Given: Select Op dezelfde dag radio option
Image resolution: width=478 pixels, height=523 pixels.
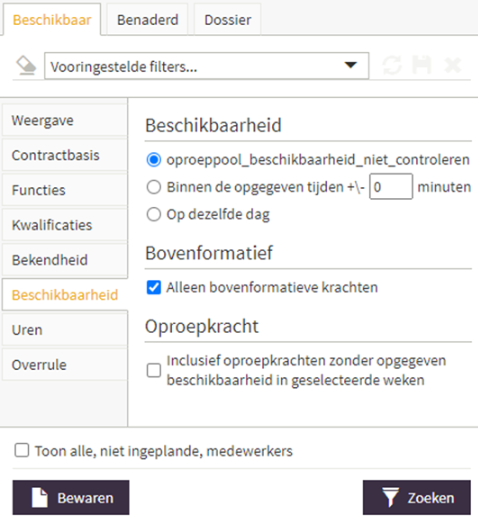Looking at the screenshot, I should tap(154, 214).
